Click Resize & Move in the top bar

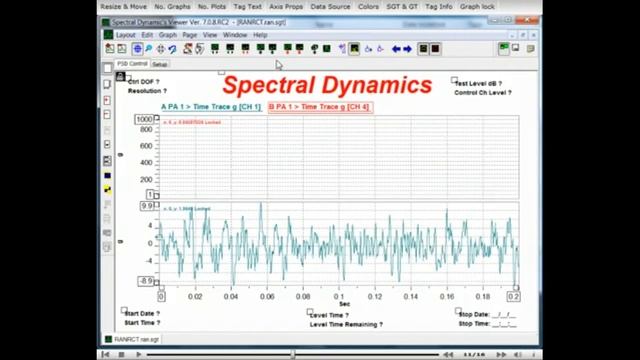pos(124,7)
